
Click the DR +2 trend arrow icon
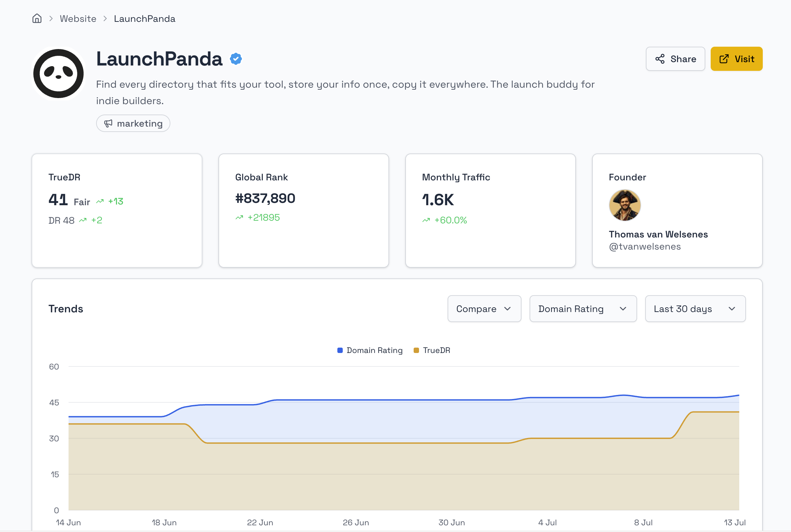(83, 221)
